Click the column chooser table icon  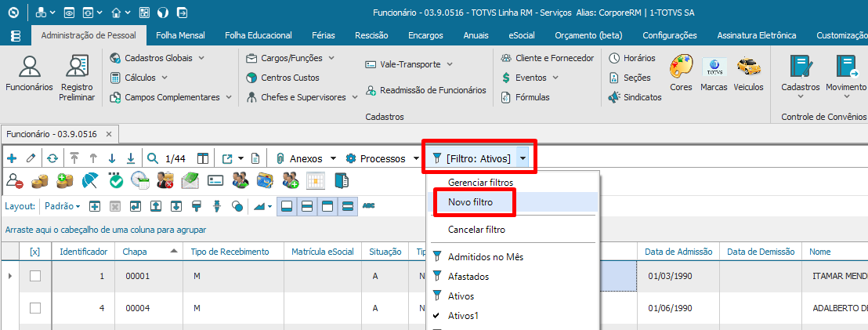(x=203, y=159)
